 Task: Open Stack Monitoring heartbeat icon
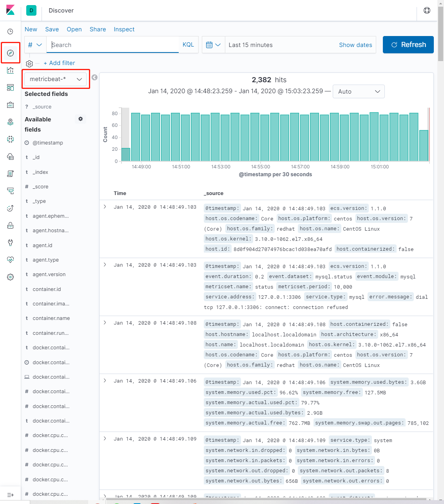[10, 260]
